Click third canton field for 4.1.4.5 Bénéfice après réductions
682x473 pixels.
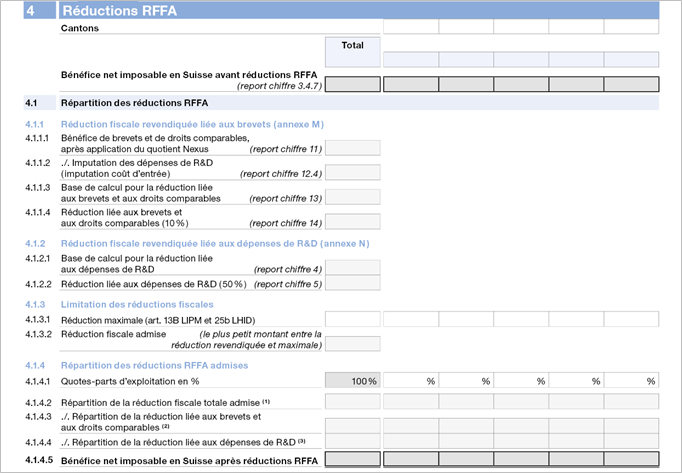click(521, 459)
